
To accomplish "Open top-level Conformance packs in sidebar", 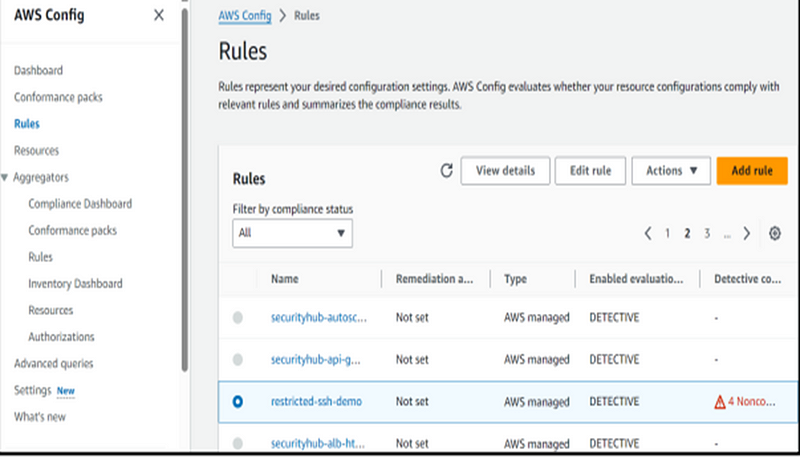I will coord(58,97).
